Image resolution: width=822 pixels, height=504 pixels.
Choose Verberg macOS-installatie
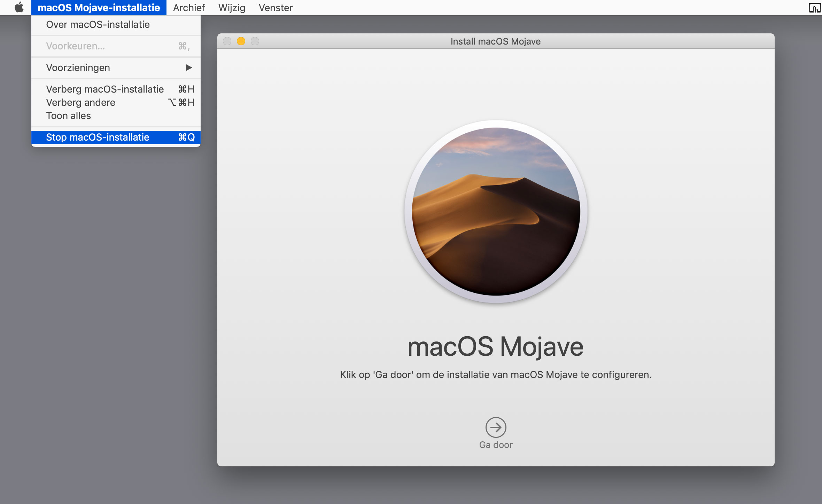[x=116, y=89]
